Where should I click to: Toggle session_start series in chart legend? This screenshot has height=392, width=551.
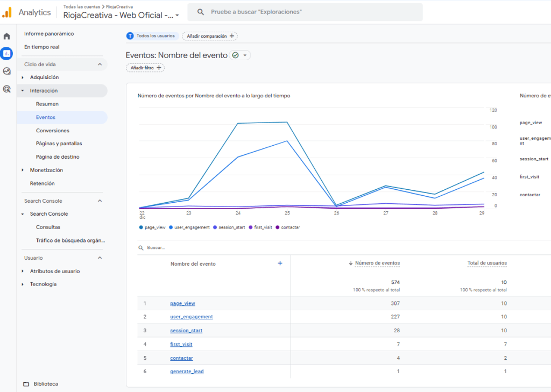tap(229, 227)
